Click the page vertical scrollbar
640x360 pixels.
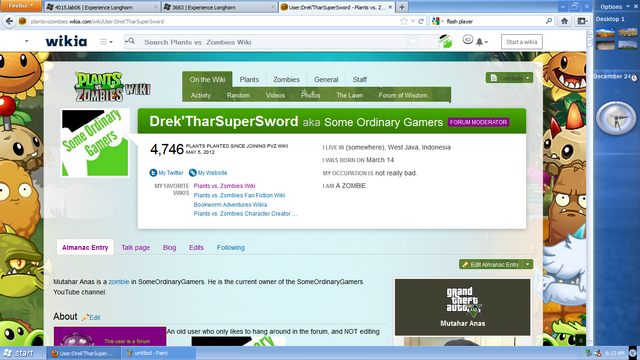(x=589, y=188)
